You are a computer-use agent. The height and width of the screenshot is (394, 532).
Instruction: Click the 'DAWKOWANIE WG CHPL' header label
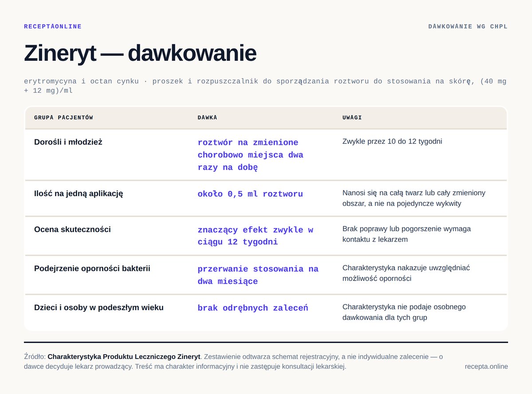pyautogui.click(x=468, y=27)
